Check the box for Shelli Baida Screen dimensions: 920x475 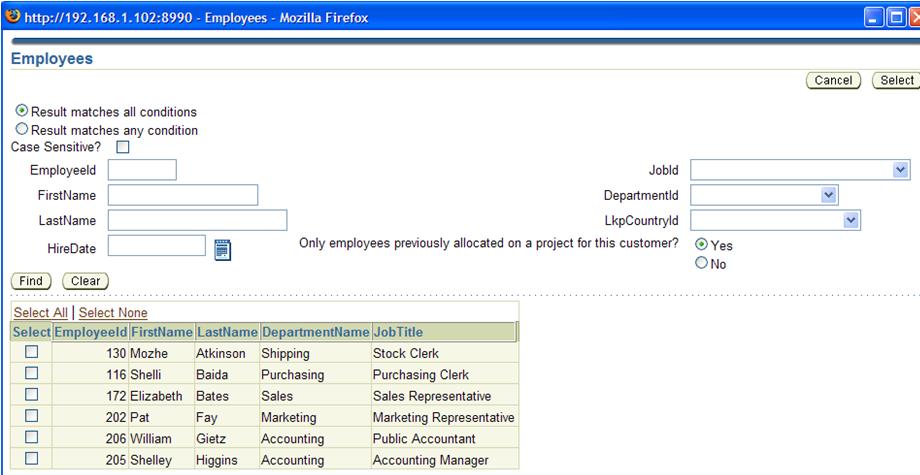[32, 373]
